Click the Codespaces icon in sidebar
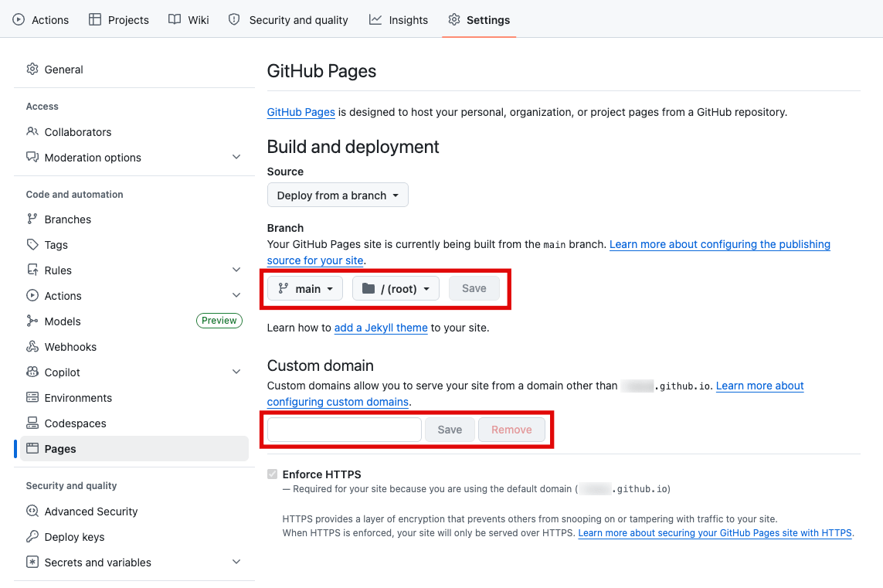Image resolution: width=883 pixels, height=588 pixels. click(x=32, y=423)
